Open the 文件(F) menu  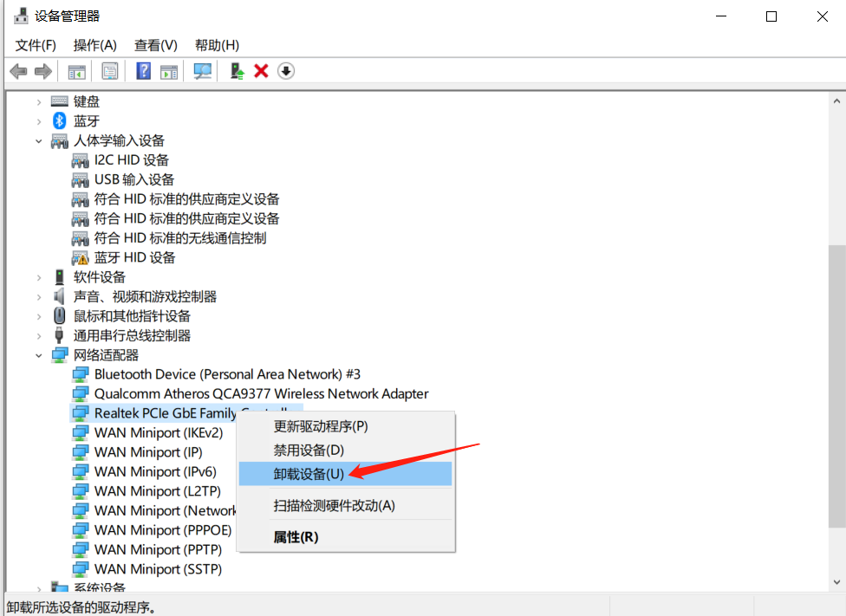tap(36, 45)
